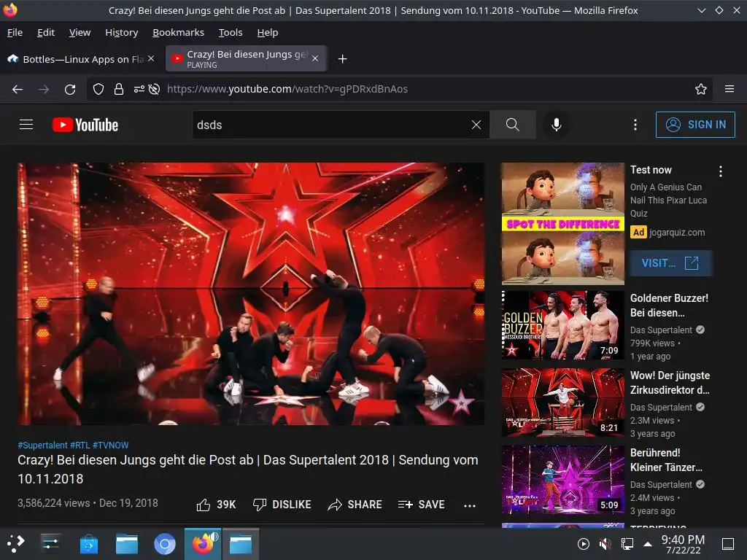
Task: Reload the YouTube page
Action: [x=70, y=89]
